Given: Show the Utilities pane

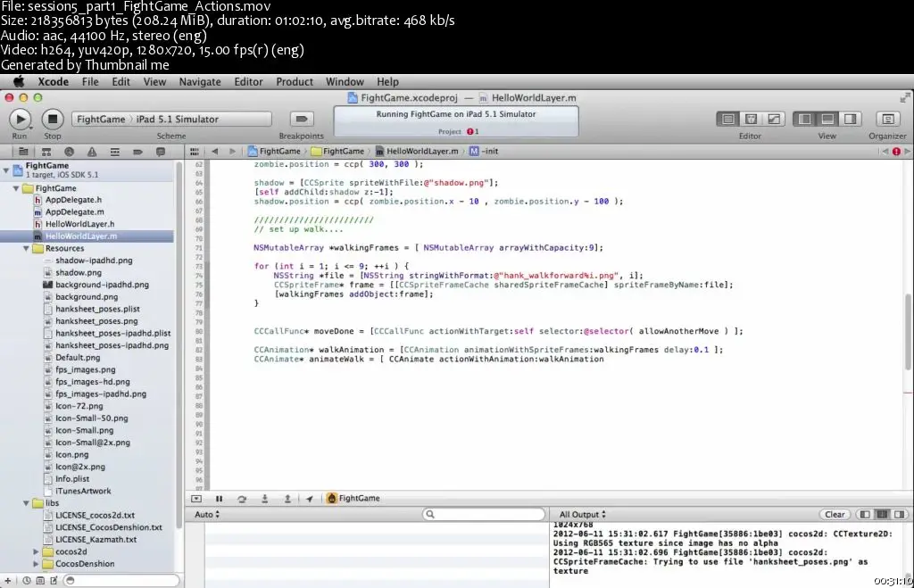Looking at the screenshot, I should coord(850,119).
